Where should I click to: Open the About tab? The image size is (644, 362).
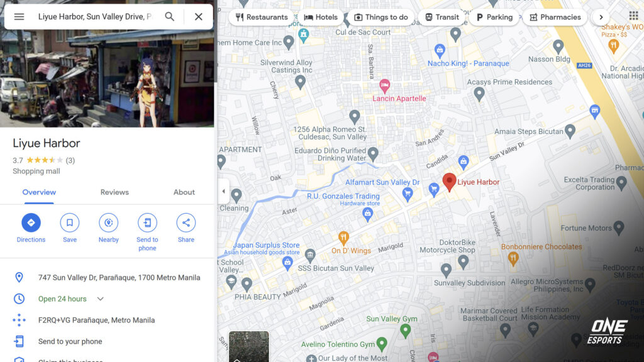(184, 192)
